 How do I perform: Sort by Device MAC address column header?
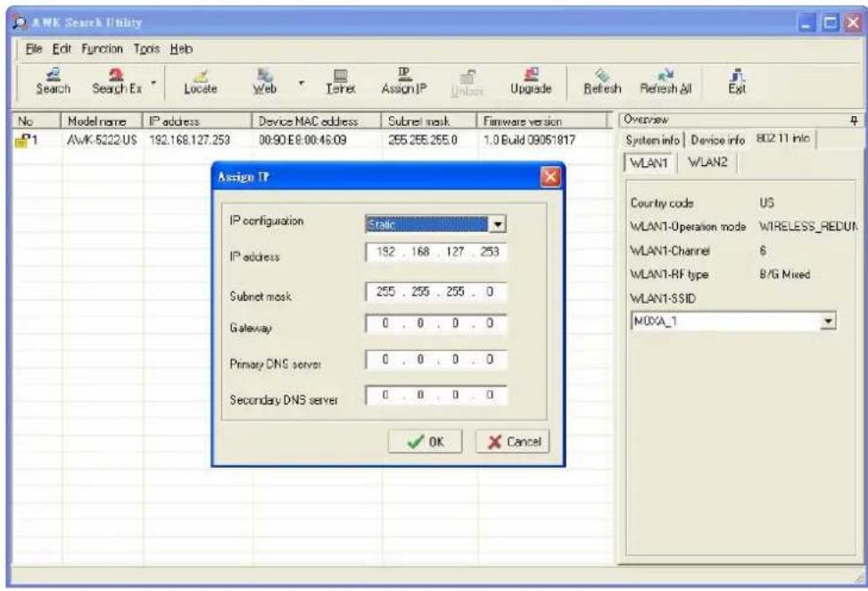pyautogui.click(x=317, y=121)
